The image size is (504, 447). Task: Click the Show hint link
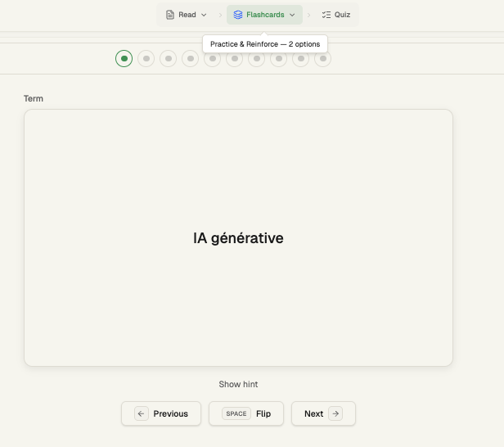[x=238, y=384]
